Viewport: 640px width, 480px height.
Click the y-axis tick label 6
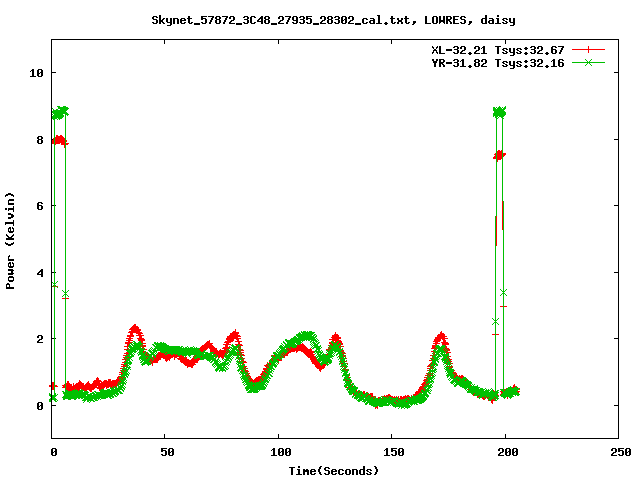(x=40, y=206)
